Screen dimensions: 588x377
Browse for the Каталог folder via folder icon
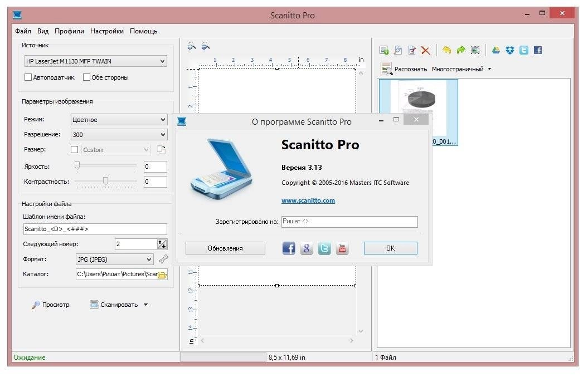tap(162, 275)
